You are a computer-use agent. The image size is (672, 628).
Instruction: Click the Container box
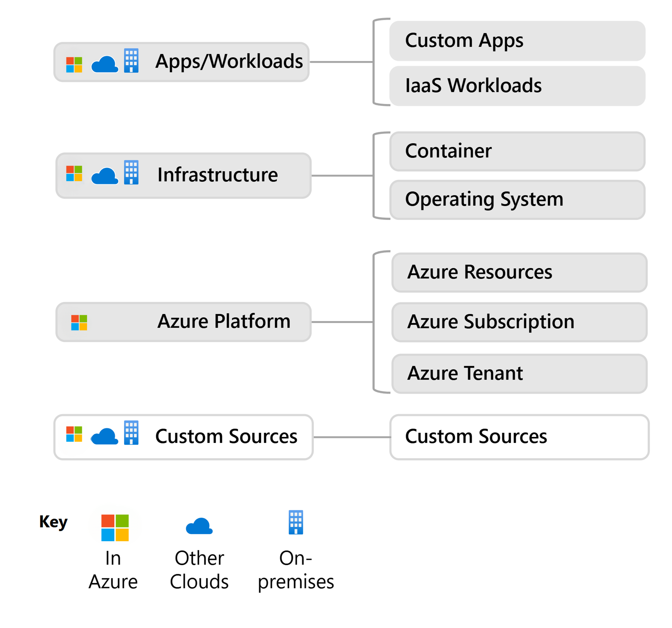click(x=517, y=151)
